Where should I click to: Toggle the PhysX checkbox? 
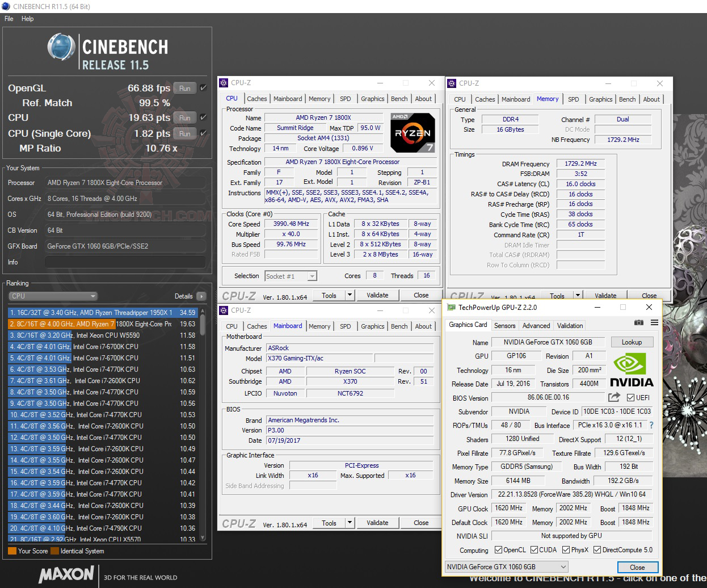pyautogui.click(x=566, y=550)
